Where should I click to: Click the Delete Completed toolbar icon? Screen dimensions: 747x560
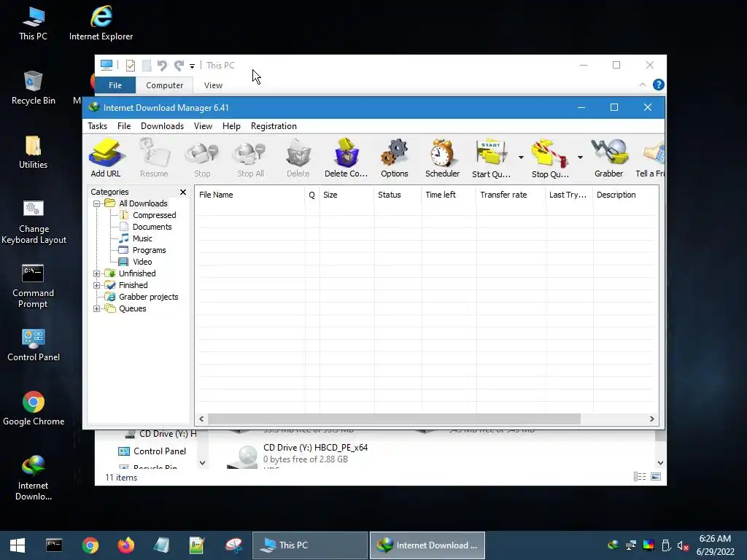[347, 158]
